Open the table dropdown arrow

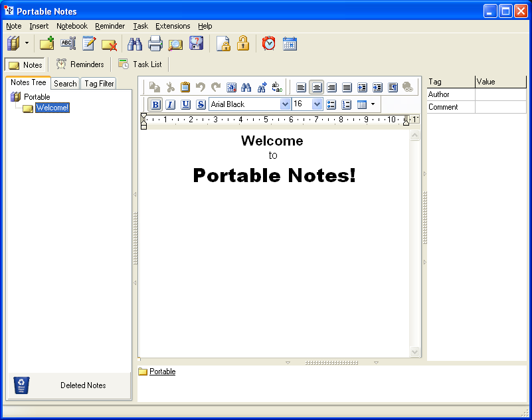[x=373, y=104]
